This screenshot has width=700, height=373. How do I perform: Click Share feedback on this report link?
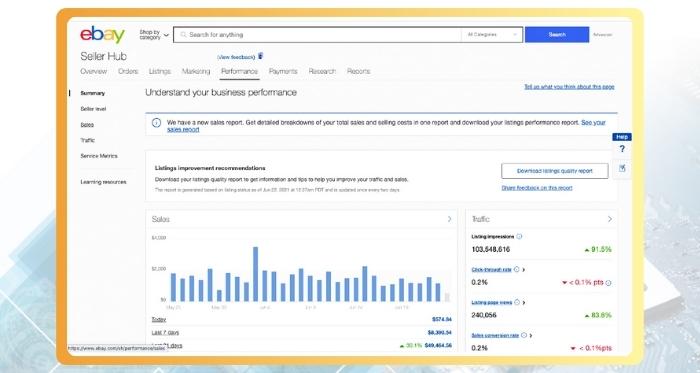pos(537,188)
